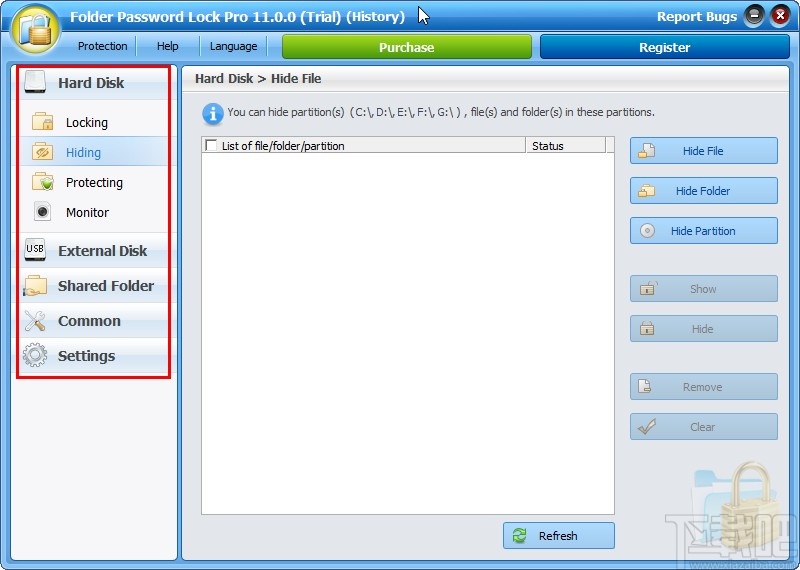
Task: Click the Report Bugs link
Action: coord(696,16)
